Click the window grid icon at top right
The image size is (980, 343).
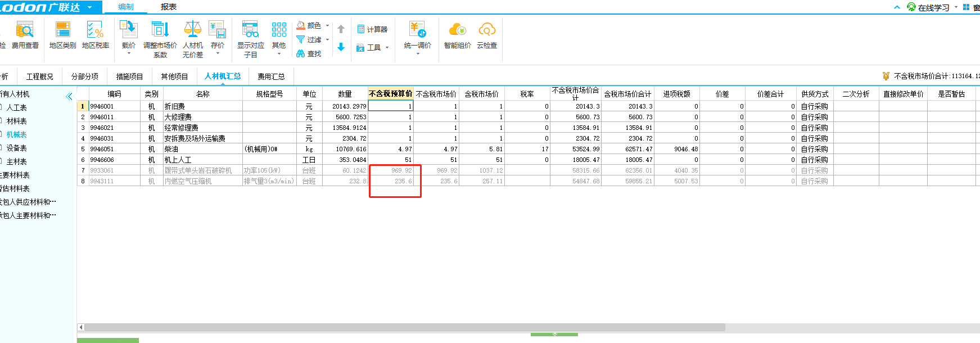coord(966,7)
